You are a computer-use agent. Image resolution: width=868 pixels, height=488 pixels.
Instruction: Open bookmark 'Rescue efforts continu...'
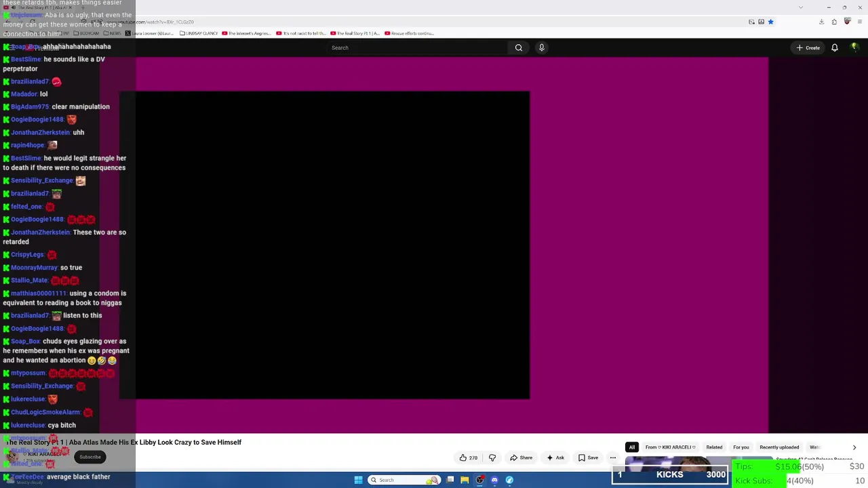pos(409,33)
